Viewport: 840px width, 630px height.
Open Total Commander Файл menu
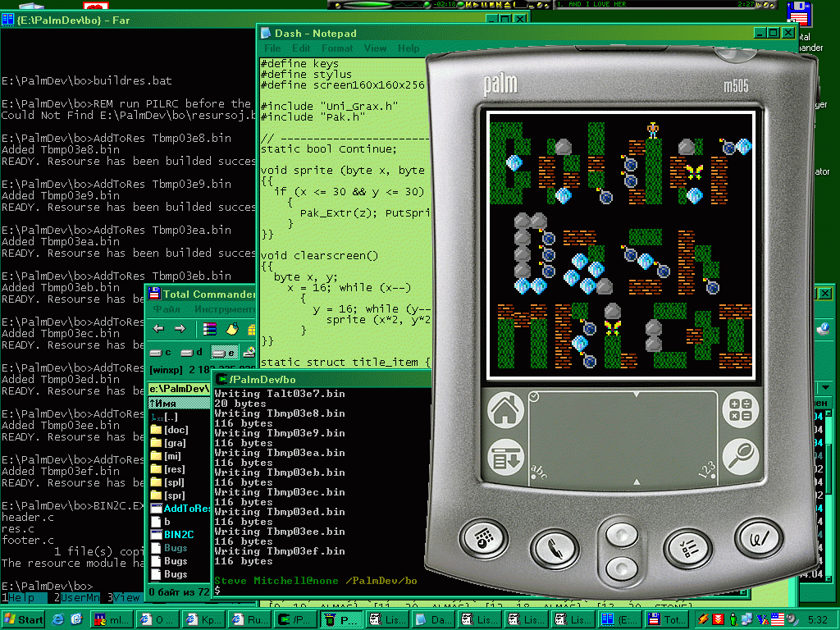tap(167, 309)
